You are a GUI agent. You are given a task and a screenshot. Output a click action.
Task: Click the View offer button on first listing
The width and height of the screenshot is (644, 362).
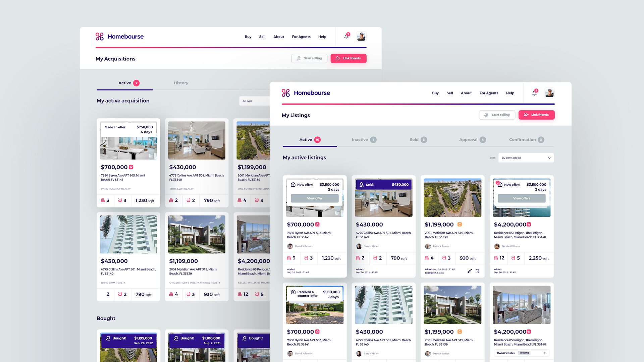tap(314, 198)
